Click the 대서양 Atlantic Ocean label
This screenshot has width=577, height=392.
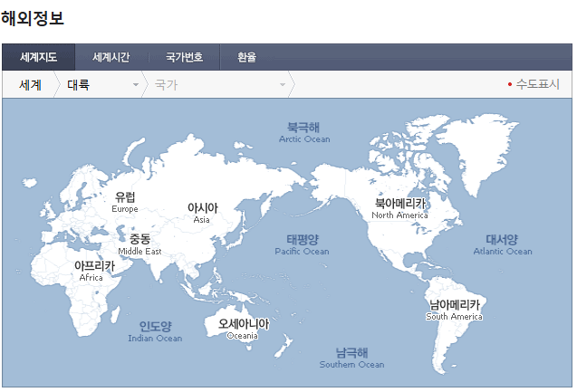(x=503, y=245)
